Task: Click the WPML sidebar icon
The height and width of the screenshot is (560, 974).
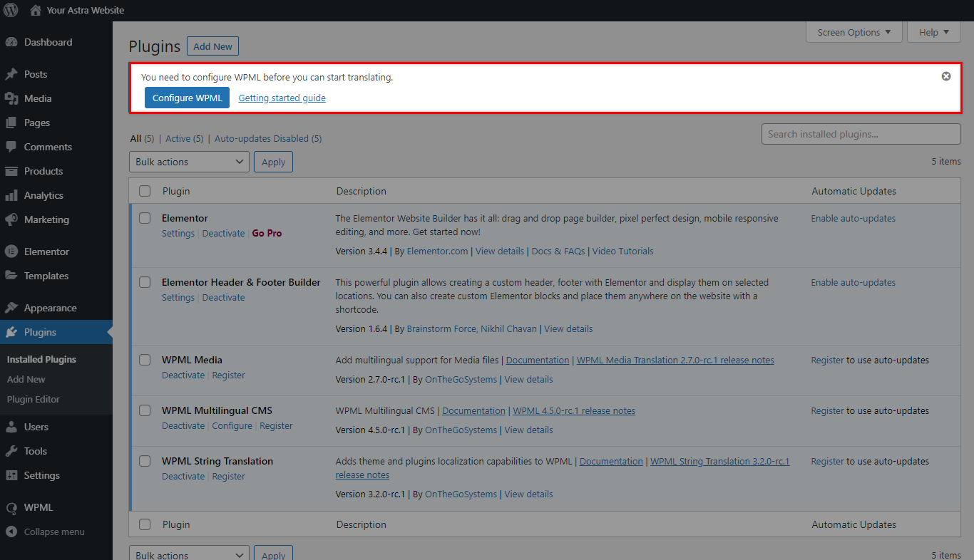Action: tap(11, 507)
